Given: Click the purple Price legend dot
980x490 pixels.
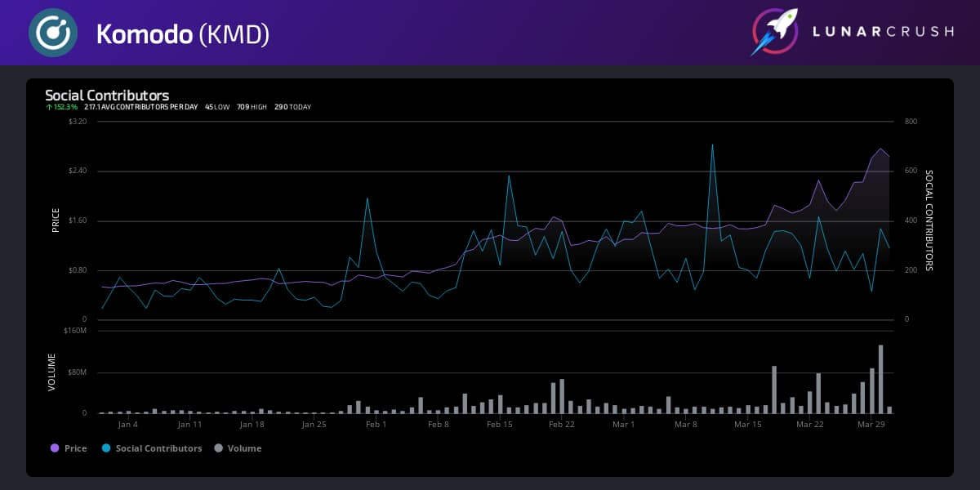Looking at the screenshot, I should 55,448.
